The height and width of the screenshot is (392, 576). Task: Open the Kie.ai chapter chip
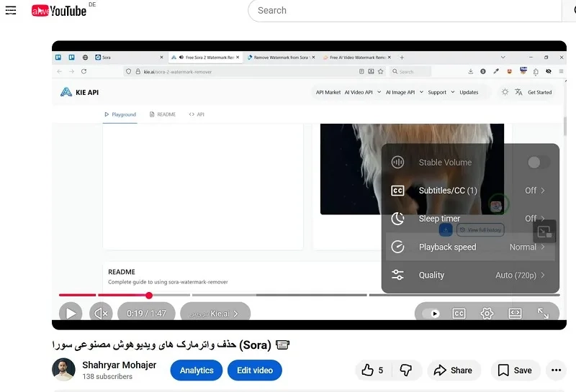215,314
